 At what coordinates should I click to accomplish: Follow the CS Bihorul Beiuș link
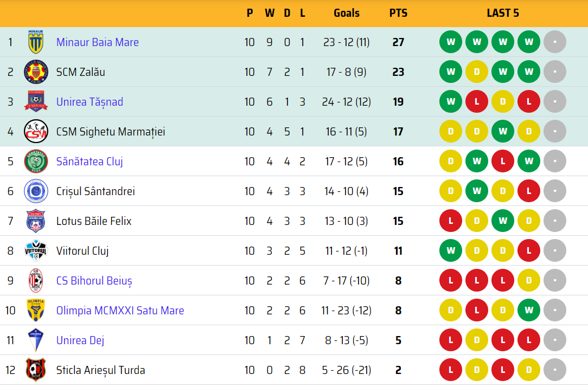[94, 281]
